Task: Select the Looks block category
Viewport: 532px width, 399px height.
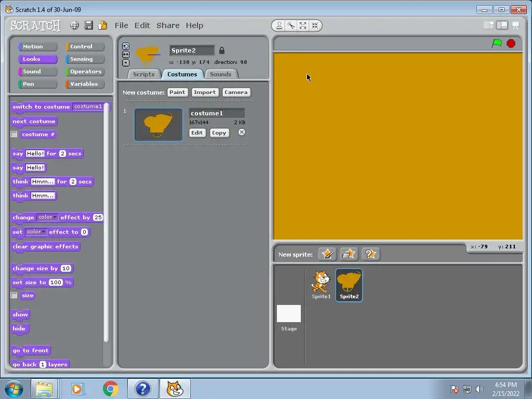Action: click(37, 59)
